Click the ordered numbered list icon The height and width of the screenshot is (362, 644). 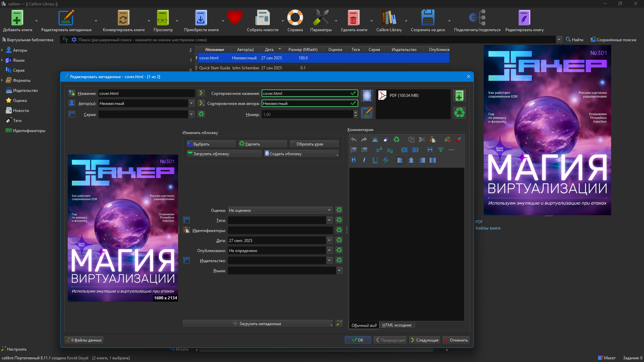point(354,150)
